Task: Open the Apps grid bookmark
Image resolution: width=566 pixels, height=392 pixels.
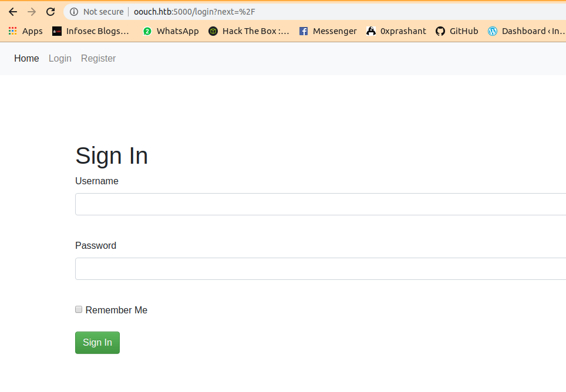Action: 25,31
